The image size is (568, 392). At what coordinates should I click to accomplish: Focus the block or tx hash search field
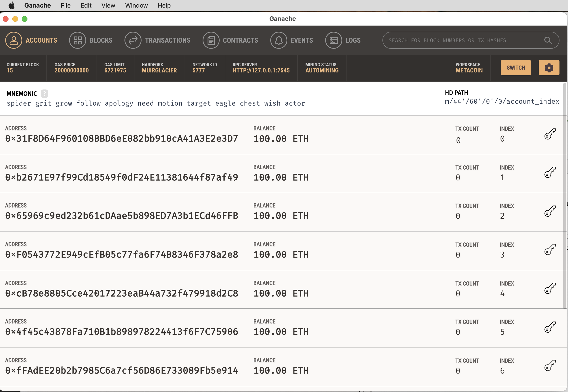(x=462, y=40)
